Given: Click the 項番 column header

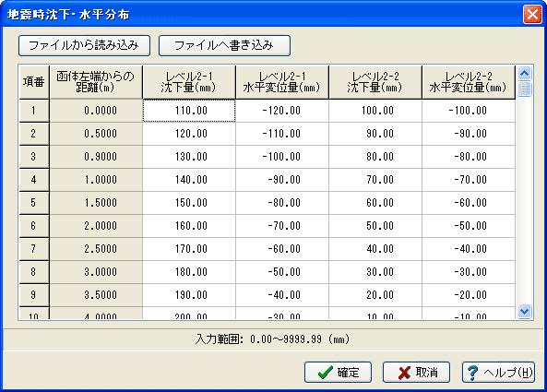Looking at the screenshot, I should point(34,82).
